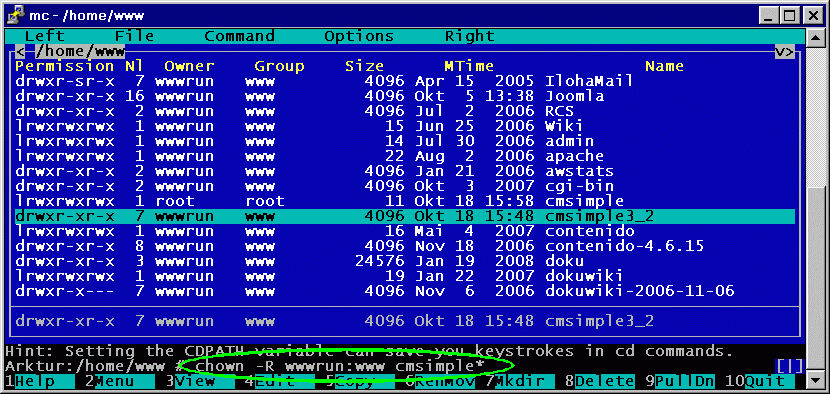Maximize the PuTTY window

tap(790, 16)
